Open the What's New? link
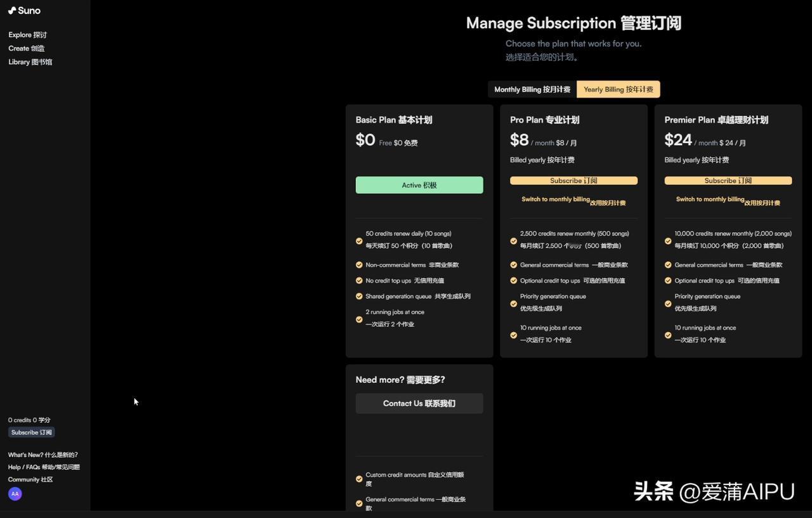 coord(43,455)
